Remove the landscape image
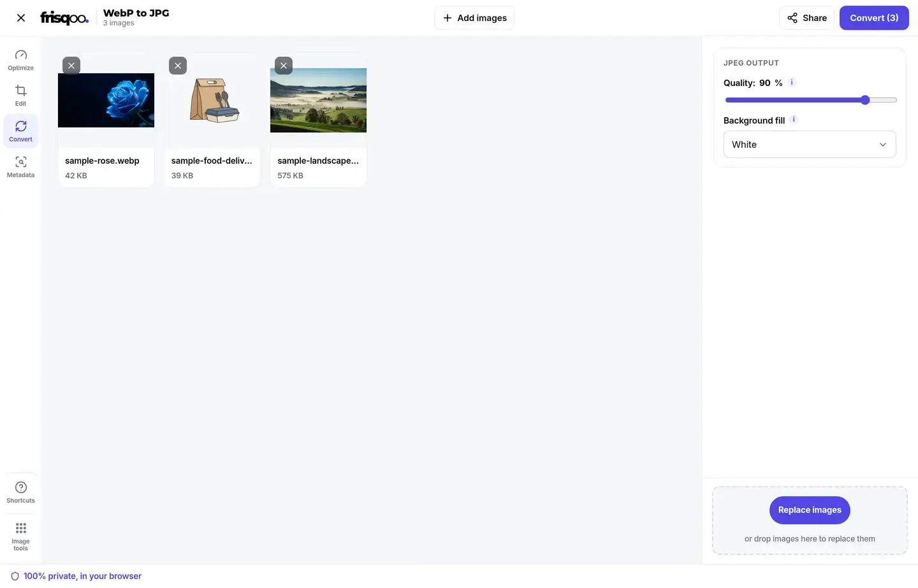Viewport: 918px width, 588px height. click(x=284, y=66)
